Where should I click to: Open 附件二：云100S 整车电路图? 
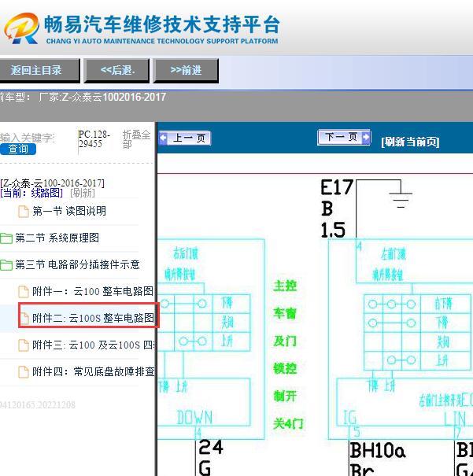pos(93,318)
